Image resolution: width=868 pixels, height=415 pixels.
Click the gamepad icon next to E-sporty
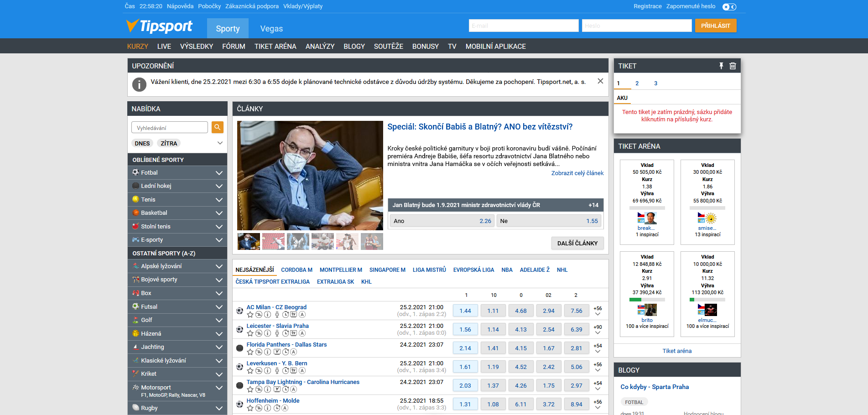point(135,239)
